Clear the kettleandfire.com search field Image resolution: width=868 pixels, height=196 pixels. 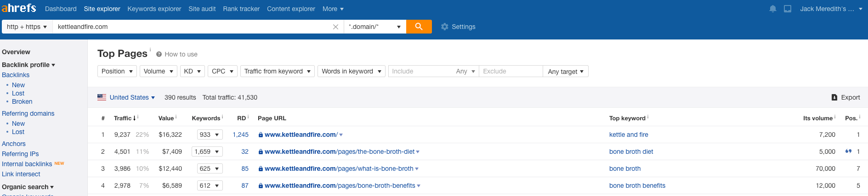(x=335, y=27)
